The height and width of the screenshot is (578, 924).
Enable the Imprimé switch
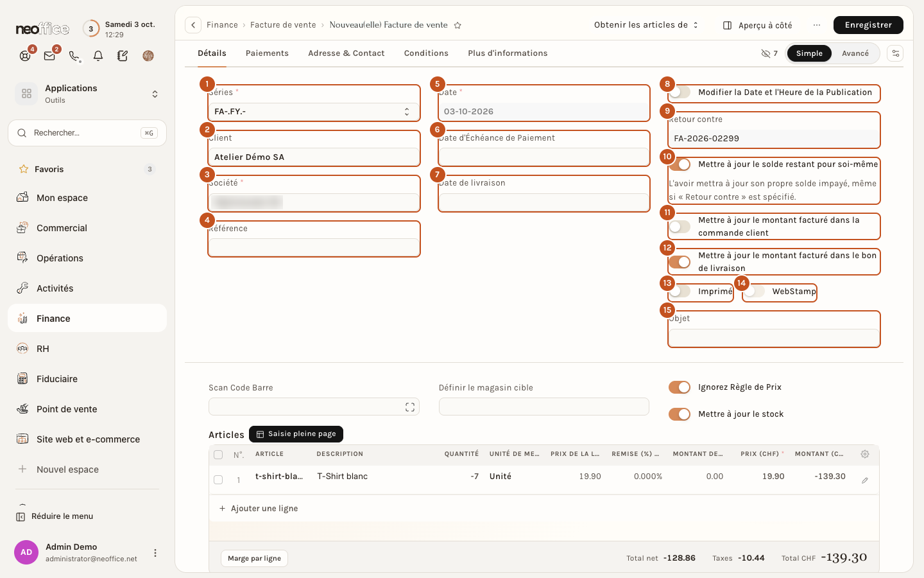[680, 292]
